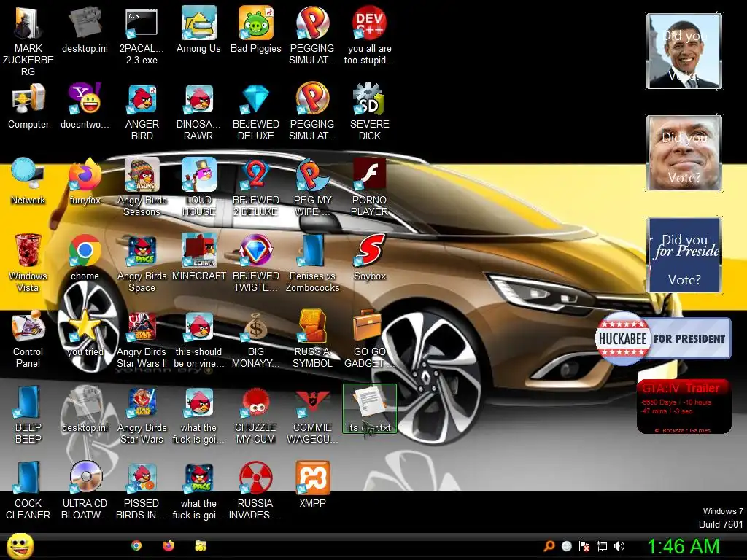Click the GTA:IV Trailer countdown gadget
Screen dimensions: 747x560
(x=684, y=406)
